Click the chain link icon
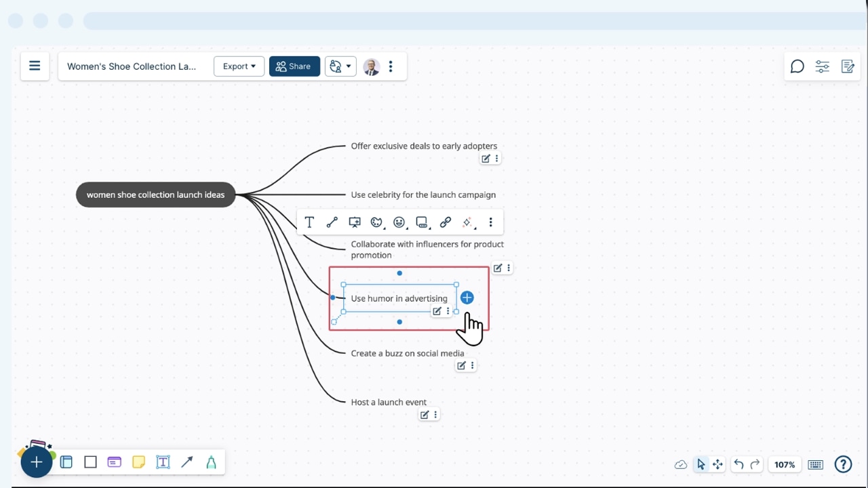This screenshot has height=488, width=868. [446, 222]
